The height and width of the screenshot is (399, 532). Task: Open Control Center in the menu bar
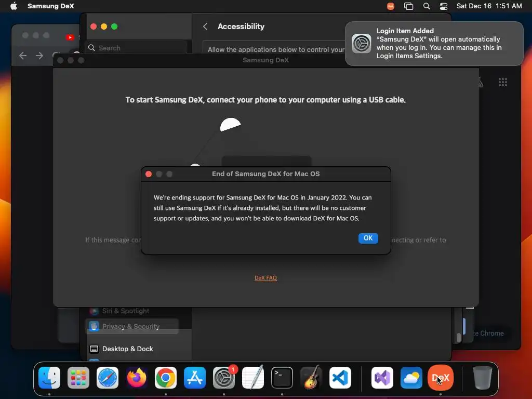(444, 6)
